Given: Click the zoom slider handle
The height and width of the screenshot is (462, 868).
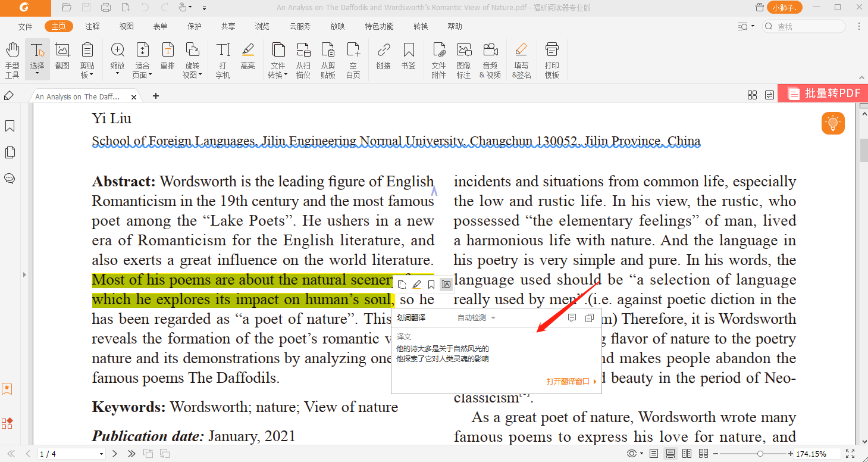Looking at the screenshot, I should point(760,454).
